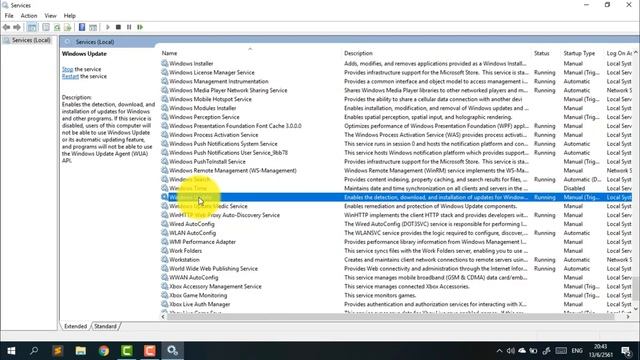Click the Properties toolbar icon
Viewport: 640px width, 360px height.
point(46,27)
